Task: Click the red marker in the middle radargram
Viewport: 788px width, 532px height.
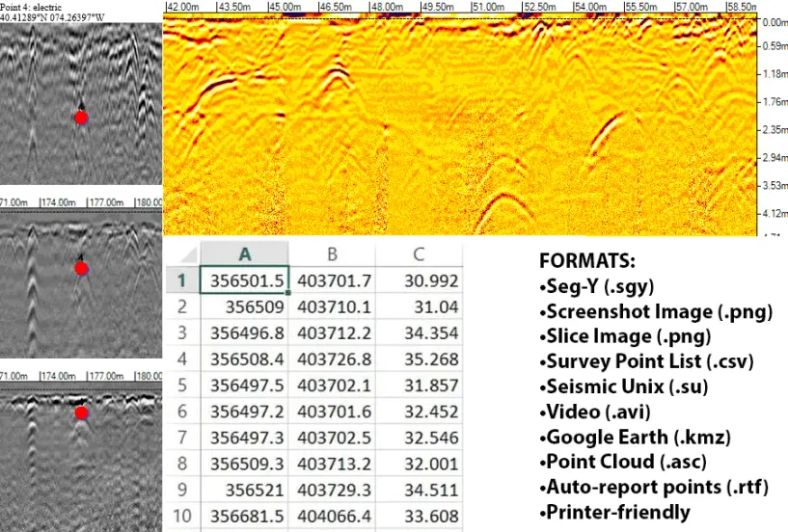Action: [81, 269]
